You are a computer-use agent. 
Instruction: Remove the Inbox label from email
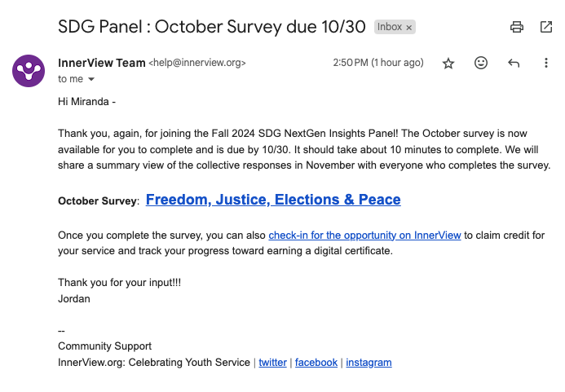tap(409, 28)
